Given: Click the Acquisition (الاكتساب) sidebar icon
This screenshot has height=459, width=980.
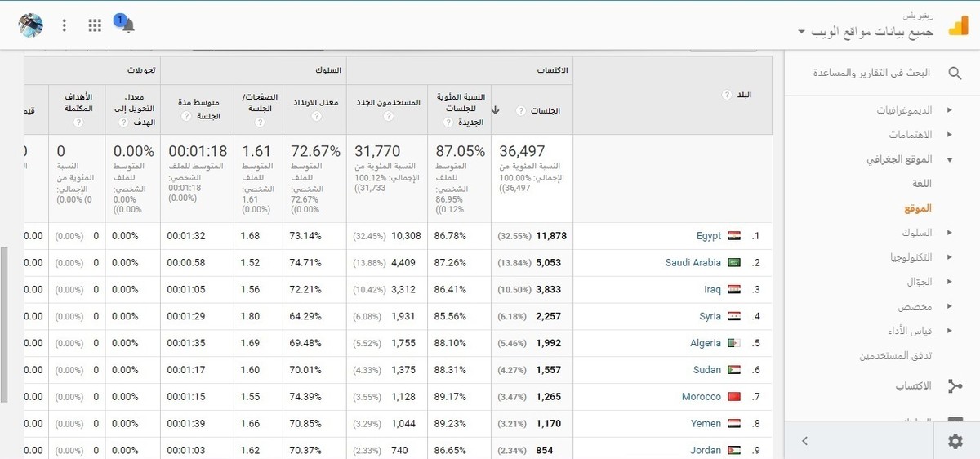Looking at the screenshot, I should pyautogui.click(x=955, y=386).
